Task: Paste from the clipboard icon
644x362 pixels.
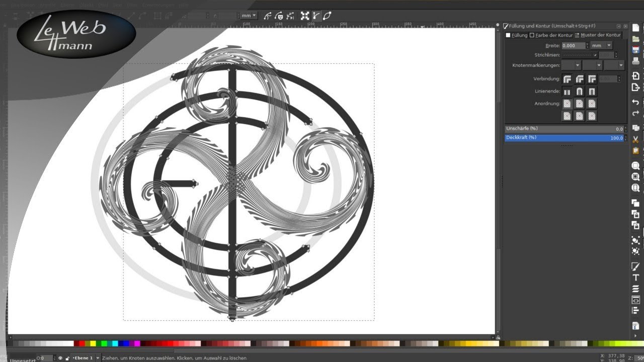Action: point(635,151)
